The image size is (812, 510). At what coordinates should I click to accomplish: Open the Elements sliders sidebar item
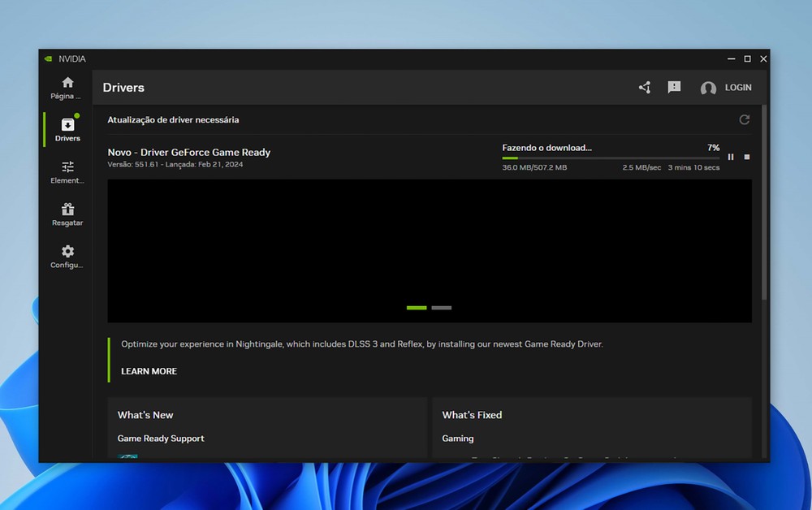67,172
